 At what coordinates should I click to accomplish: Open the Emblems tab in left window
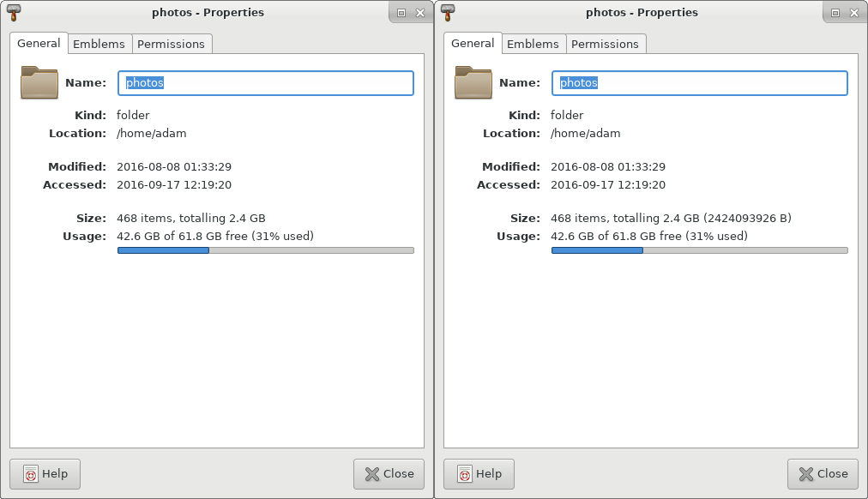point(99,44)
